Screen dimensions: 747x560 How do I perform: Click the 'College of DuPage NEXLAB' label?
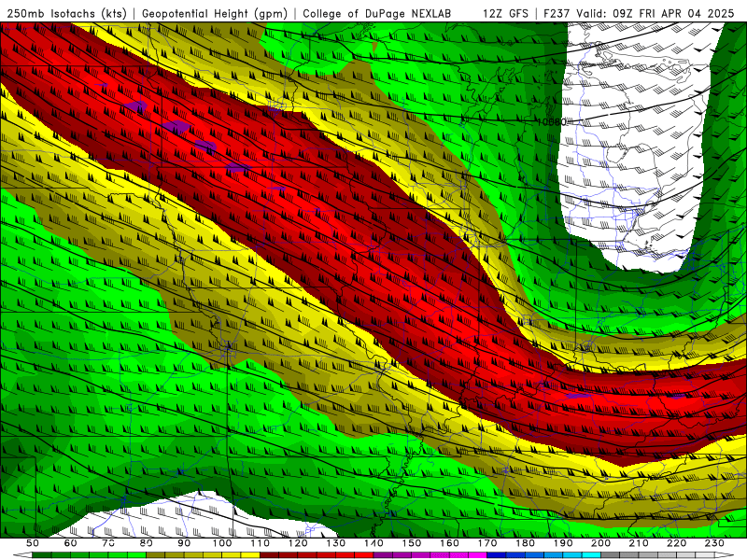coord(377,13)
